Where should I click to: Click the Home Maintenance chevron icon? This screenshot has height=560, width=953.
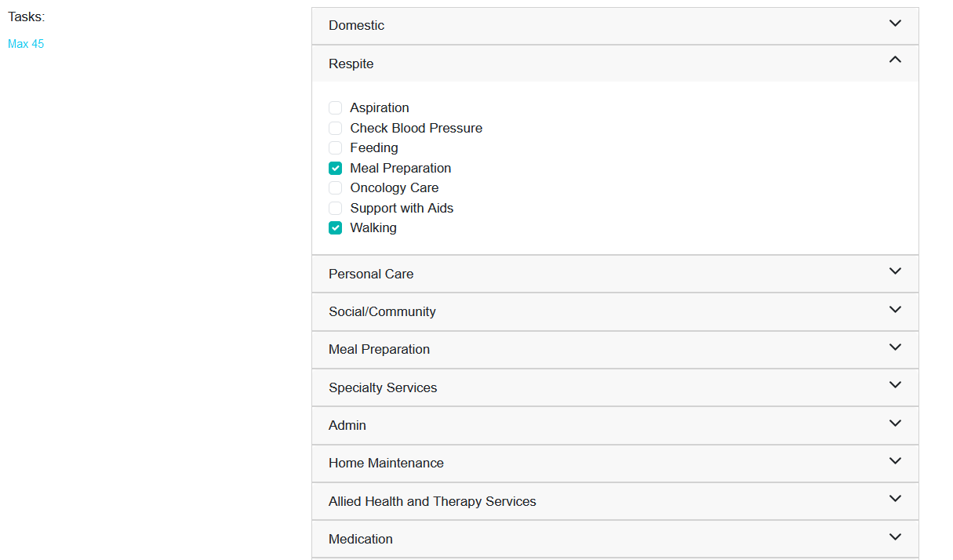[x=895, y=461]
